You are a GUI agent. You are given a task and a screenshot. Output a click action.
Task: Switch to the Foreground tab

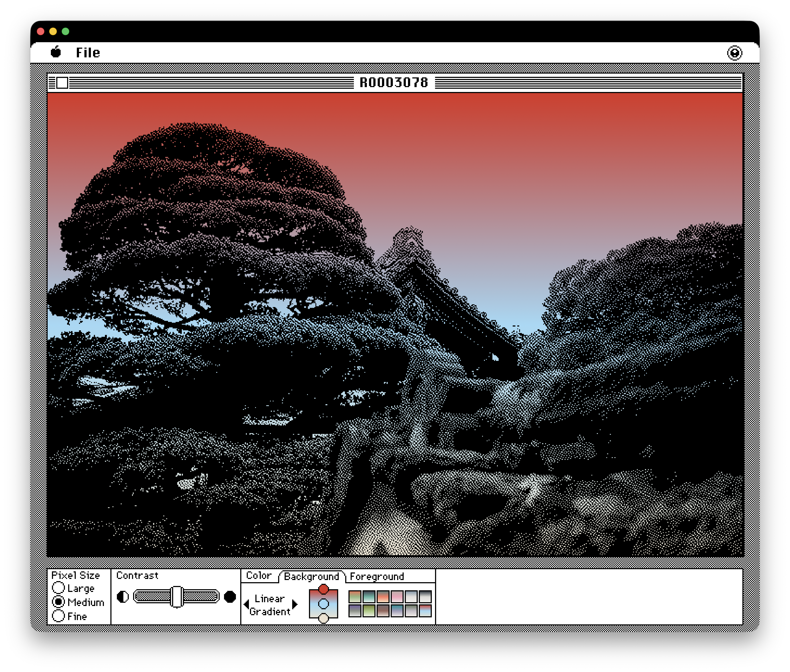pos(377,577)
